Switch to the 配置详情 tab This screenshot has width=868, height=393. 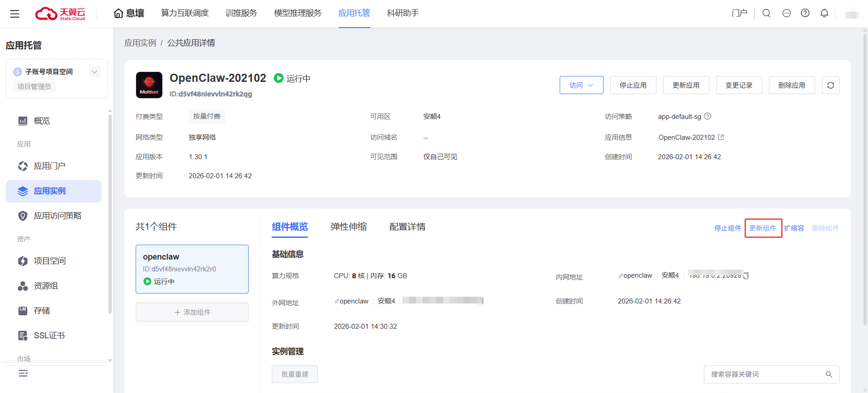407,227
